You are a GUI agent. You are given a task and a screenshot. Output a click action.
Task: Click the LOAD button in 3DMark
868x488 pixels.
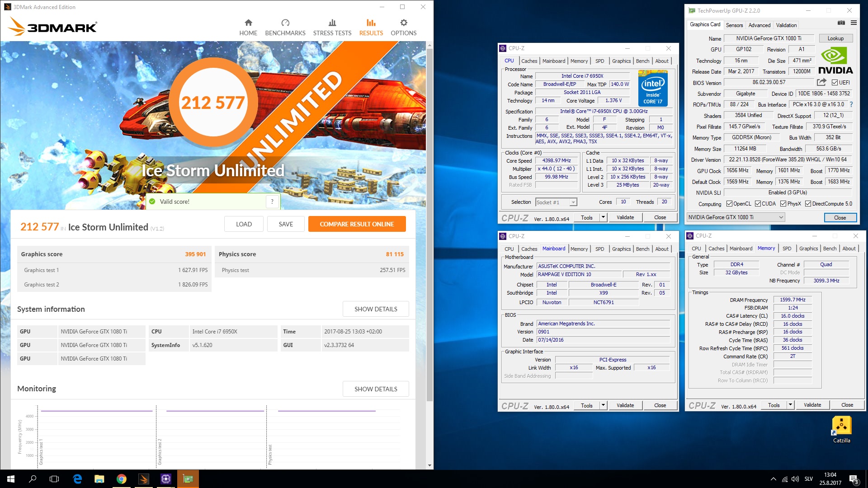[x=244, y=224]
